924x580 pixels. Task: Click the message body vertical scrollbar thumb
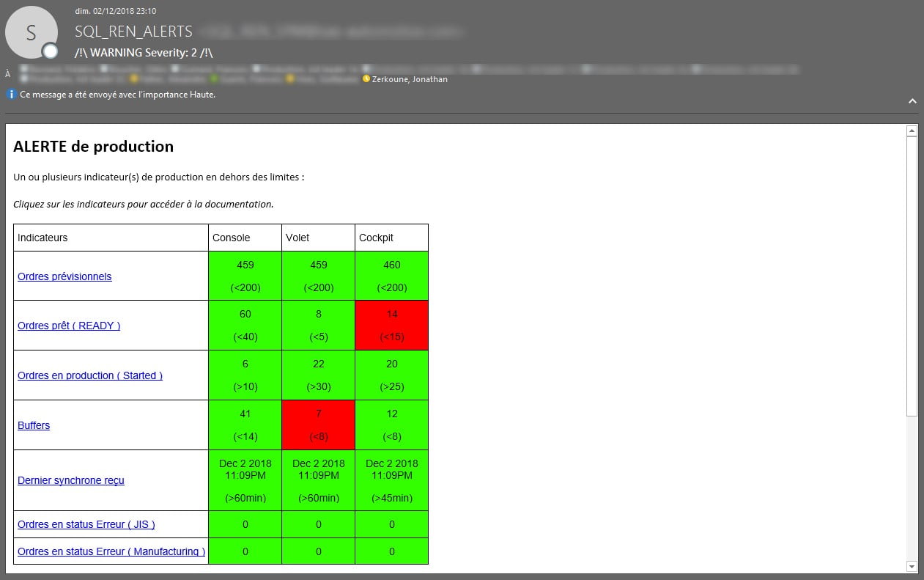(912, 275)
